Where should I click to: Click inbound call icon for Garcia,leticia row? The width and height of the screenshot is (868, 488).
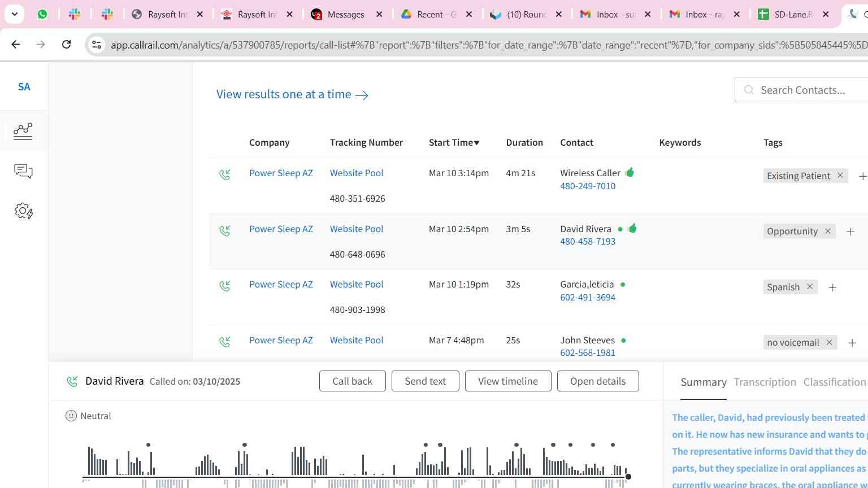pos(225,286)
